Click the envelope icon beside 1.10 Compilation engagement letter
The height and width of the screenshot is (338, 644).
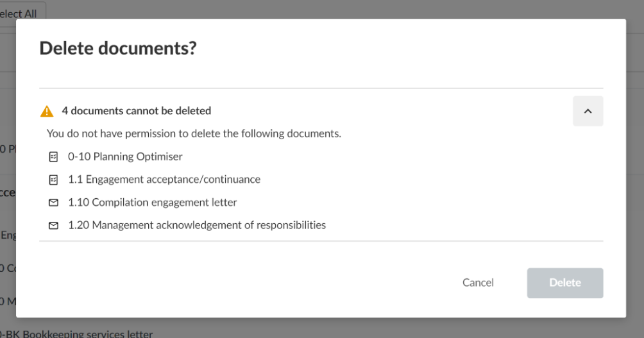point(54,203)
